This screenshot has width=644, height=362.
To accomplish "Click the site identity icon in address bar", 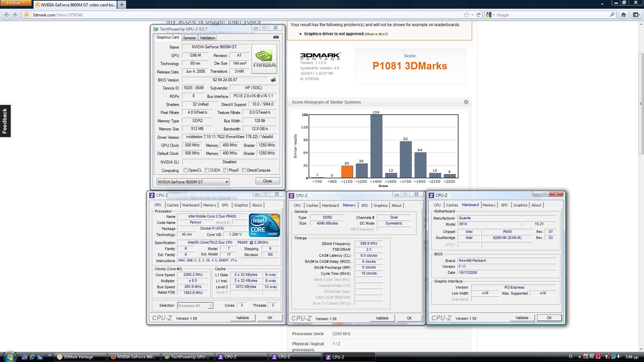I will [x=26, y=15].
